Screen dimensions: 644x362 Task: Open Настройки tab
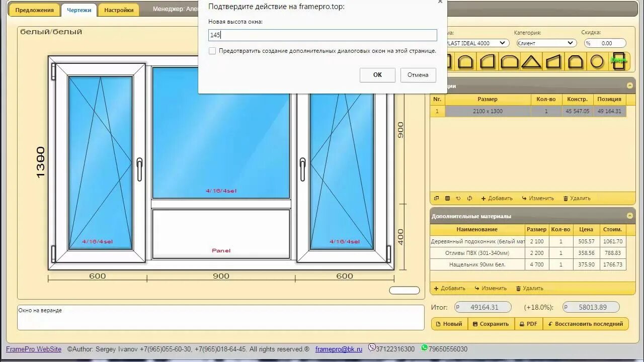pos(119,10)
